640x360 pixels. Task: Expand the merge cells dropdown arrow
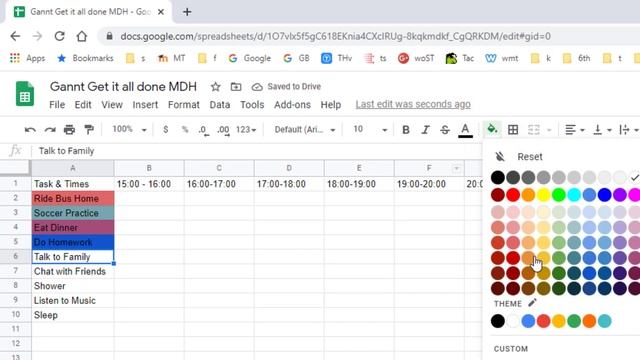pos(549,130)
